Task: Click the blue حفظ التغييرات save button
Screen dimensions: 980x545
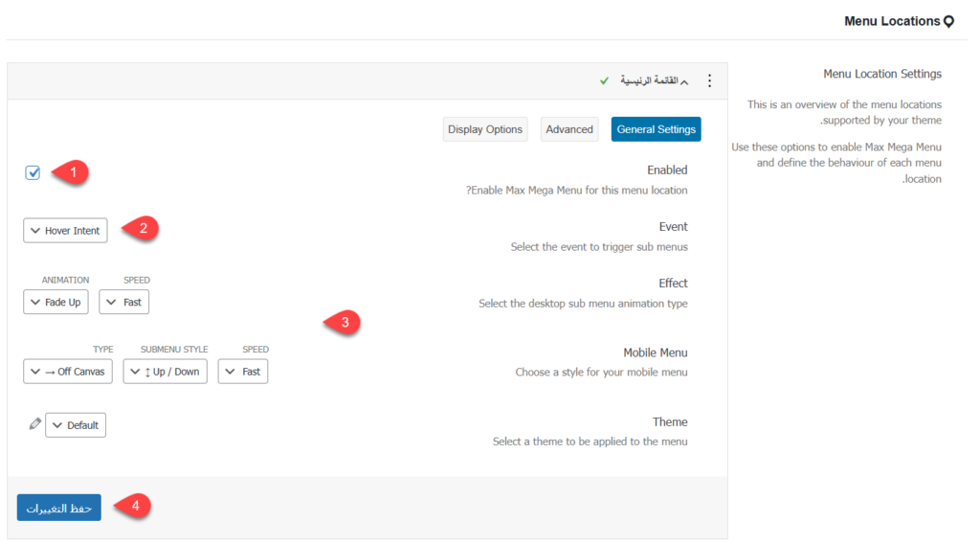Action: [58, 508]
